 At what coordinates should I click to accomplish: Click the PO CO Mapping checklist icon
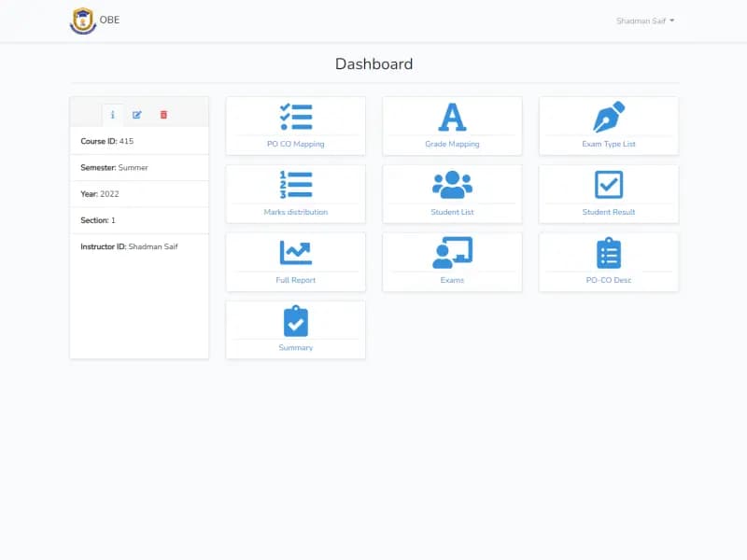tap(295, 118)
